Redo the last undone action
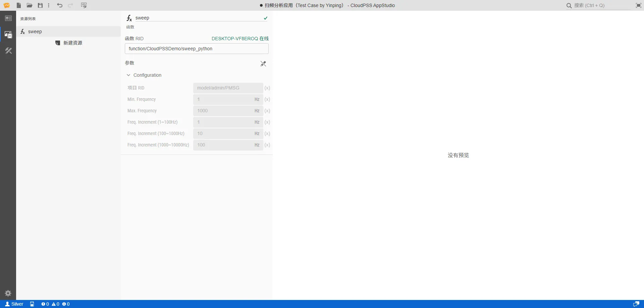This screenshot has width=644, height=308. 70,5
